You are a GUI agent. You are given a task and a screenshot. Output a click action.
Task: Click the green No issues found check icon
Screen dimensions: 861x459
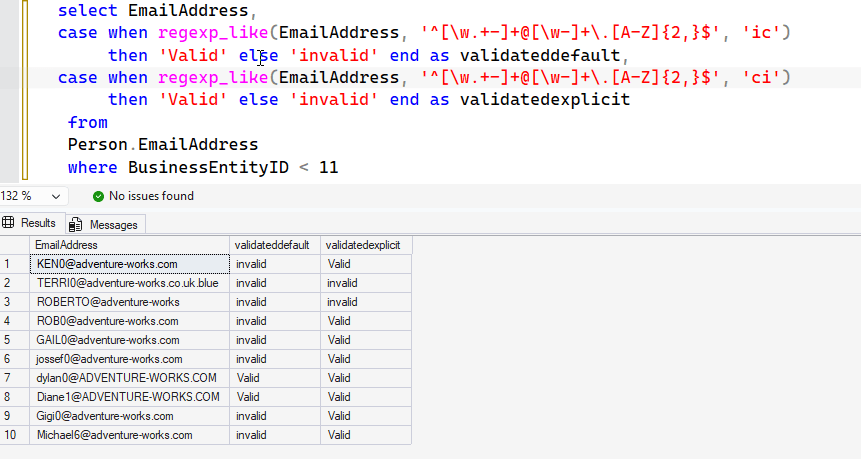click(x=98, y=197)
